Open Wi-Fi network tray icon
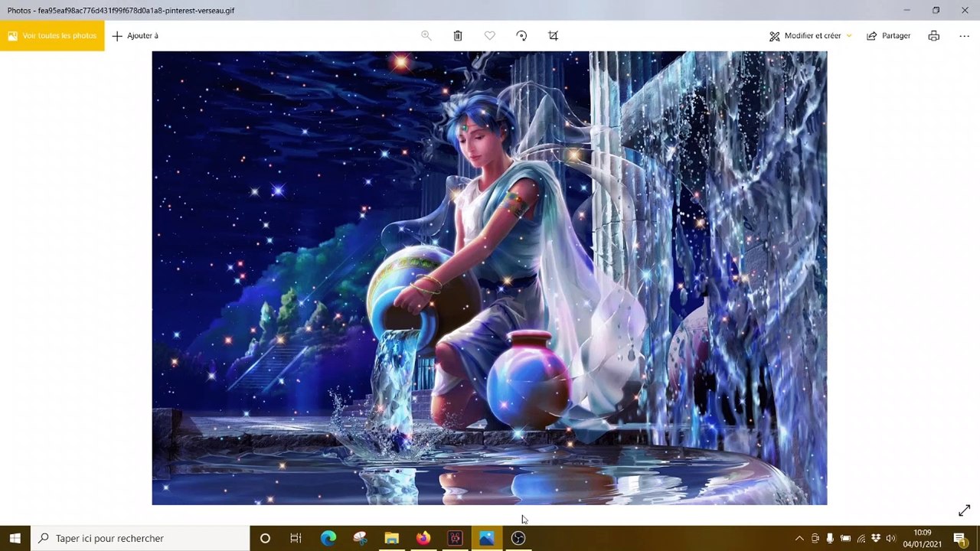The width and height of the screenshot is (980, 551). (861, 538)
